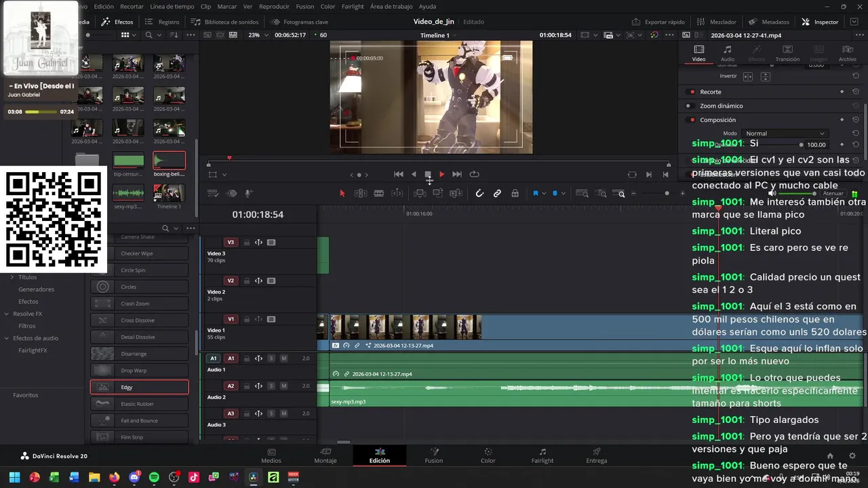Go to the Entrega page

pos(597,455)
